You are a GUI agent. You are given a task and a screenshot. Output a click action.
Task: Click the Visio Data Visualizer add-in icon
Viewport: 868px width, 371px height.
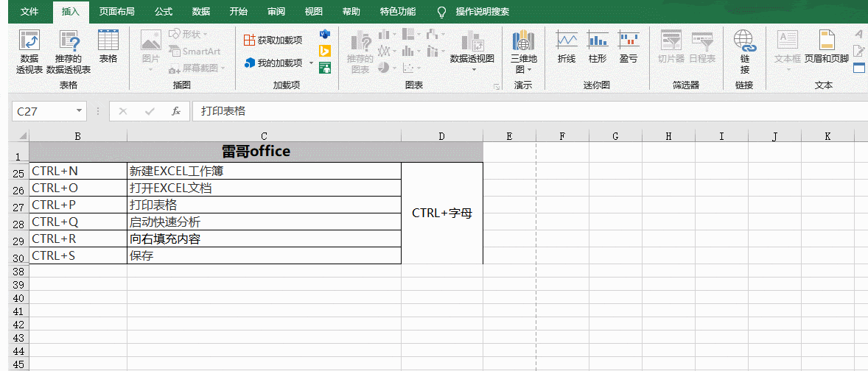coord(325,35)
